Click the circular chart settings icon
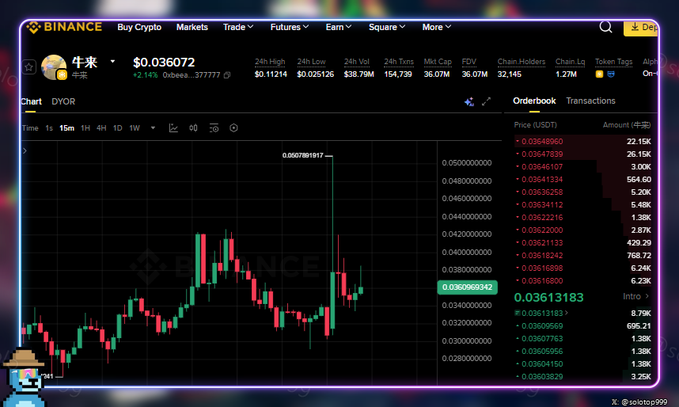Viewport: 679px width, 407px height. [233, 128]
